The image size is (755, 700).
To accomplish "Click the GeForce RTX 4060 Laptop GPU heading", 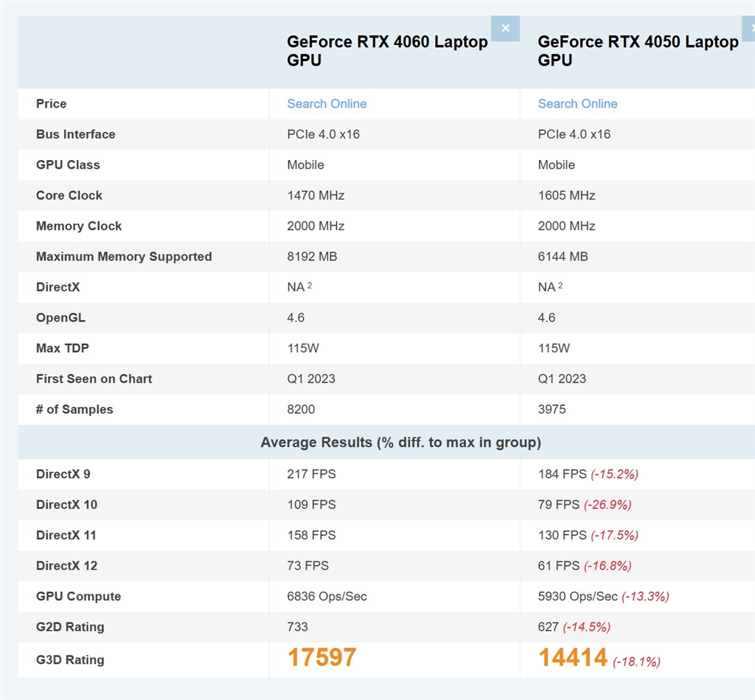I will pyautogui.click(x=387, y=51).
